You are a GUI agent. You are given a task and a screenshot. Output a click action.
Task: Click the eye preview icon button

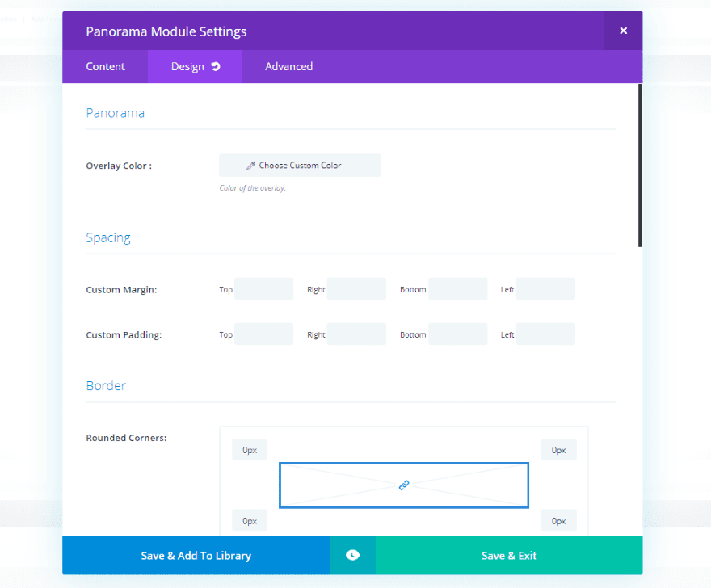(x=352, y=555)
